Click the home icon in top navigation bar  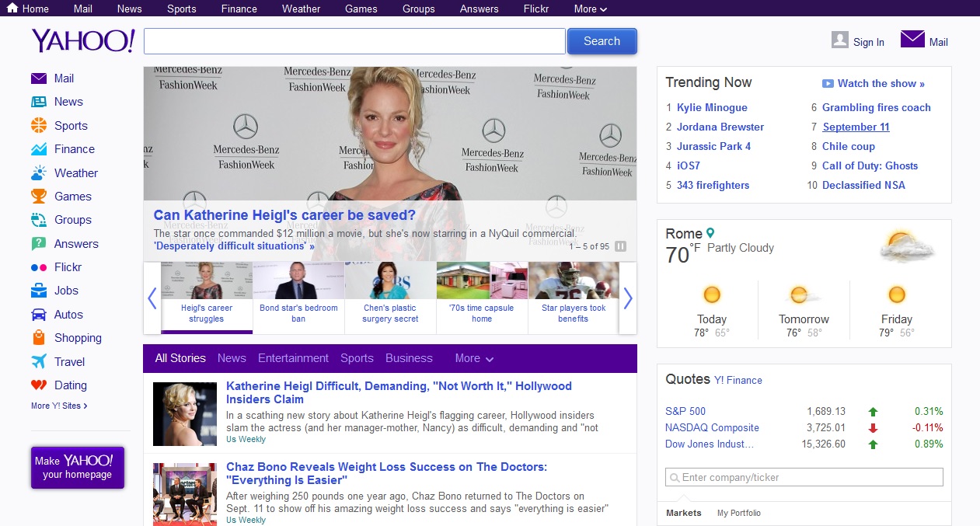pos(12,8)
